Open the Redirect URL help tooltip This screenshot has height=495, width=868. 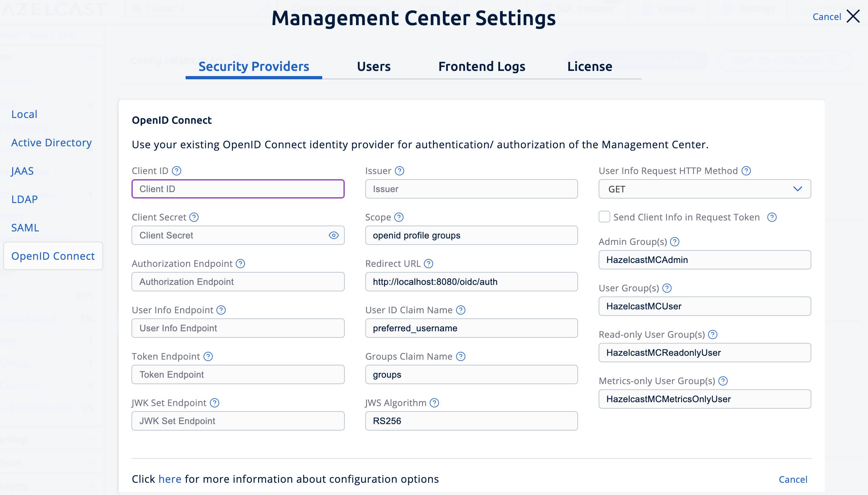pos(429,264)
